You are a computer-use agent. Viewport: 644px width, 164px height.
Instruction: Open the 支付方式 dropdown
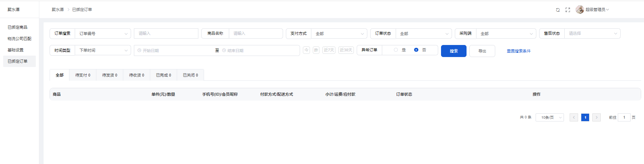[339, 34]
